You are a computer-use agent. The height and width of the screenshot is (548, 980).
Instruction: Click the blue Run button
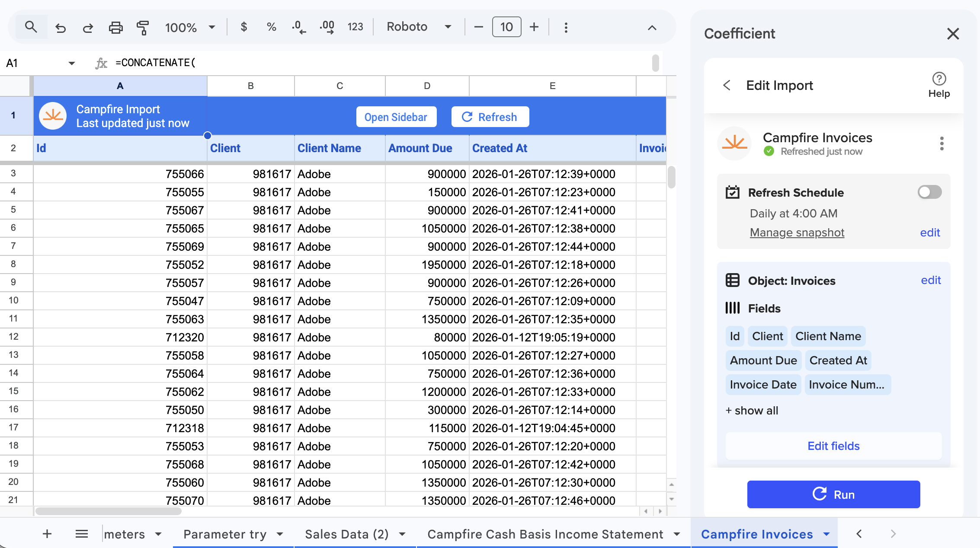833,494
